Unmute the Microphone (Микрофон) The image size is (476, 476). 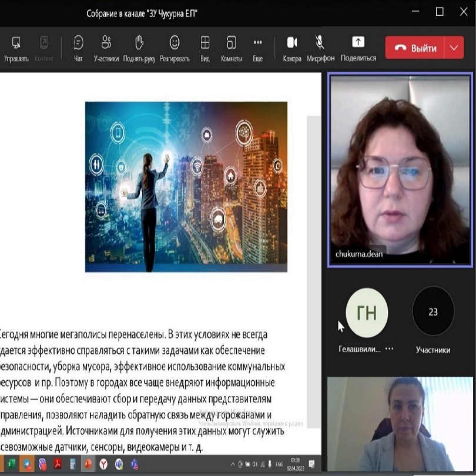[x=320, y=49]
